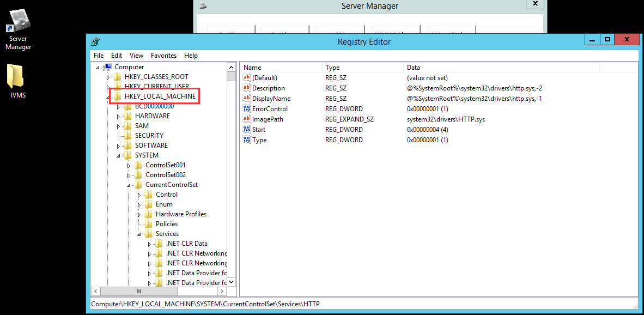Screen dimensions: 644x315
Task: Collapse the CurrentControlSet key
Action: [129, 185]
